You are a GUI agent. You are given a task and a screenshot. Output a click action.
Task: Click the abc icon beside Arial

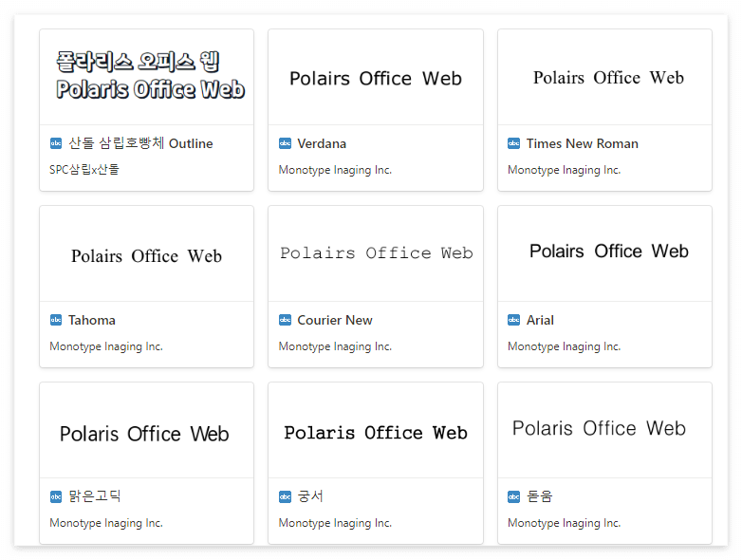pos(514,320)
